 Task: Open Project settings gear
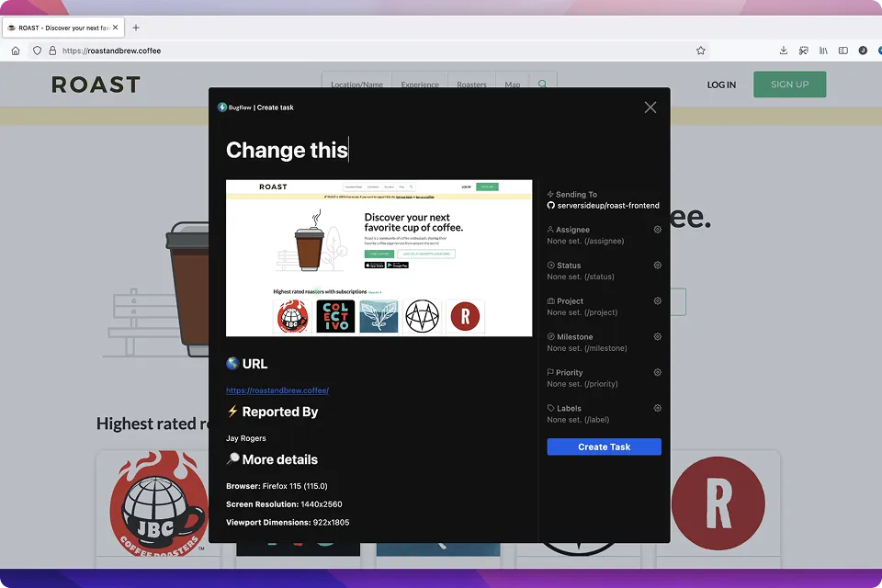[x=657, y=301]
